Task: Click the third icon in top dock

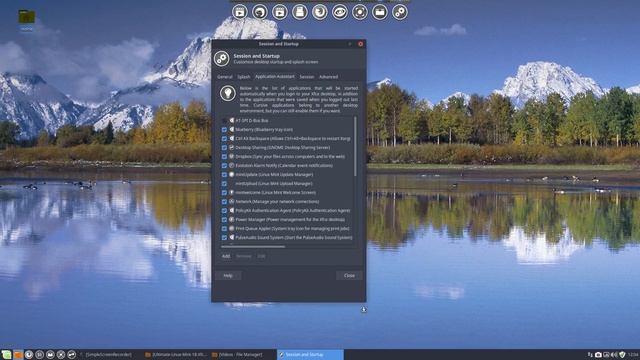Action: pyautogui.click(x=280, y=12)
